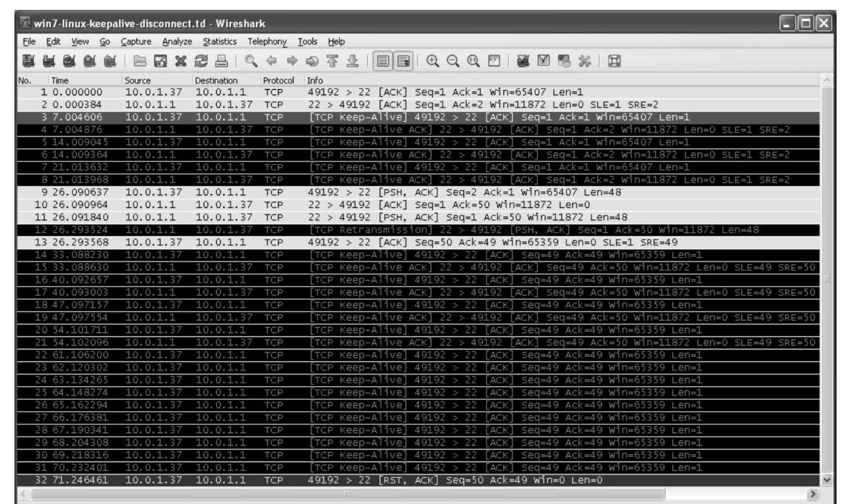Open the Help menu

tap(336, 42)
